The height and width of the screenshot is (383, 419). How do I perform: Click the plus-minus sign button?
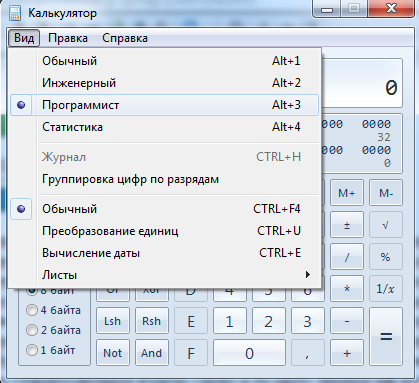pos(347,225)
